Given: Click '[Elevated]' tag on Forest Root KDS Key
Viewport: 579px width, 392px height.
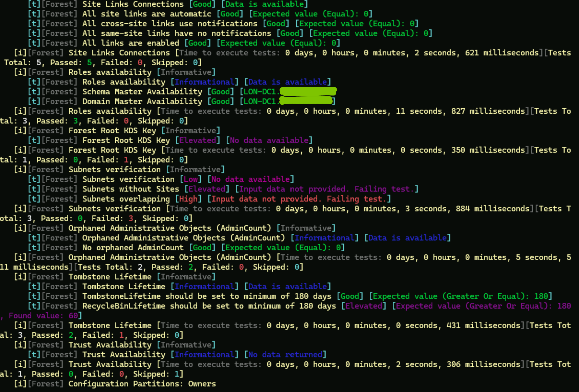Looking at the screenshot, I should (x=197, y=140).
